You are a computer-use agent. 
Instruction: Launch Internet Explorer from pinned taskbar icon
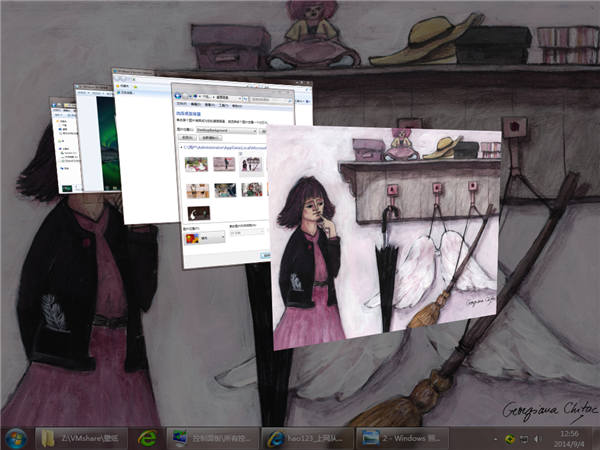point(148,437)
